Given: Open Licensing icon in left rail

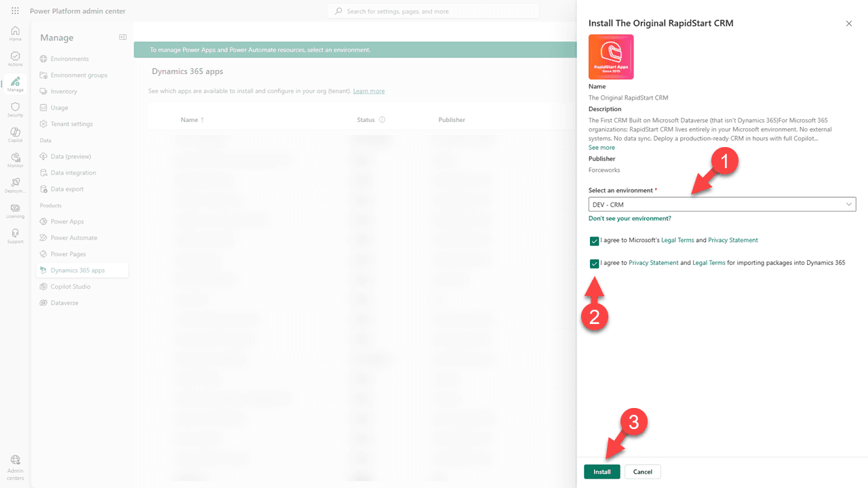Looking at the screenshot, I should tap(15, 211).
